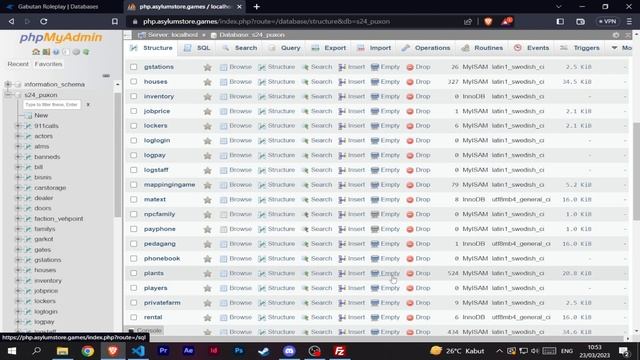
Task: Toggle Brave sidebar panel icon
Action: (560, 21)
